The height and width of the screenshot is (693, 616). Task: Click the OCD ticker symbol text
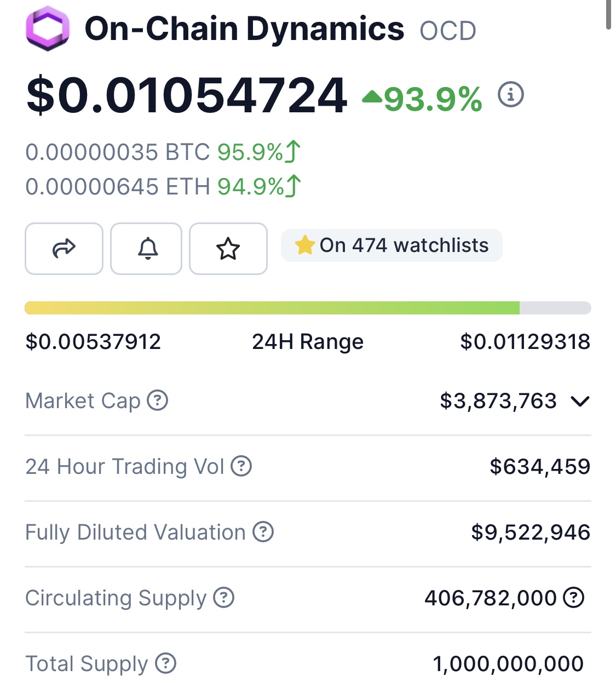click(x=448, y=31)
